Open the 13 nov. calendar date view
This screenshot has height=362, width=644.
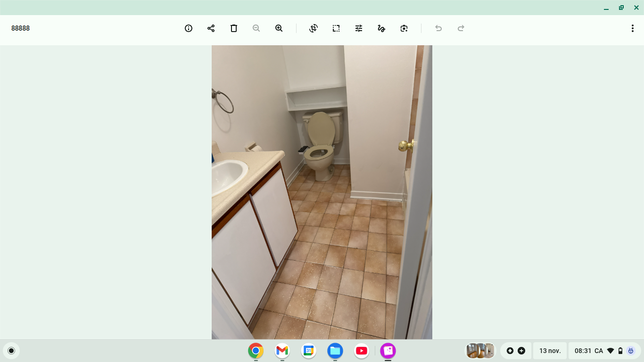tap(550, 351)
